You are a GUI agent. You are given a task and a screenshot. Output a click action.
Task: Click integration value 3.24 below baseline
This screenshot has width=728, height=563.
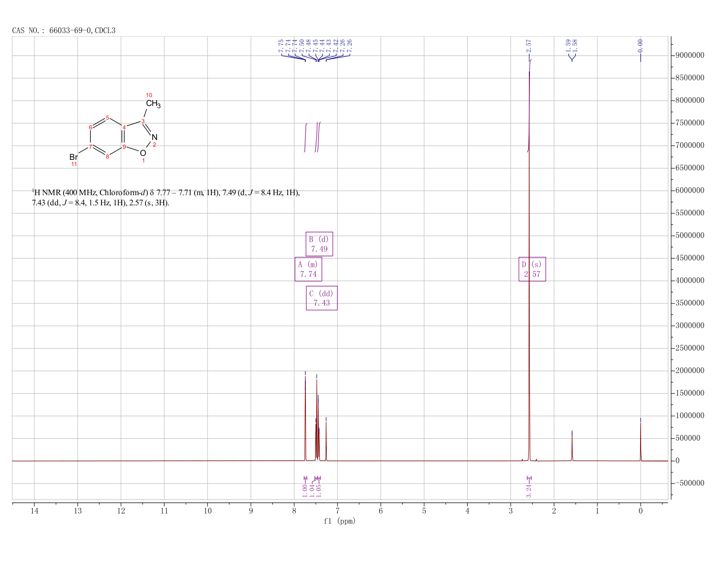(529, 491)
